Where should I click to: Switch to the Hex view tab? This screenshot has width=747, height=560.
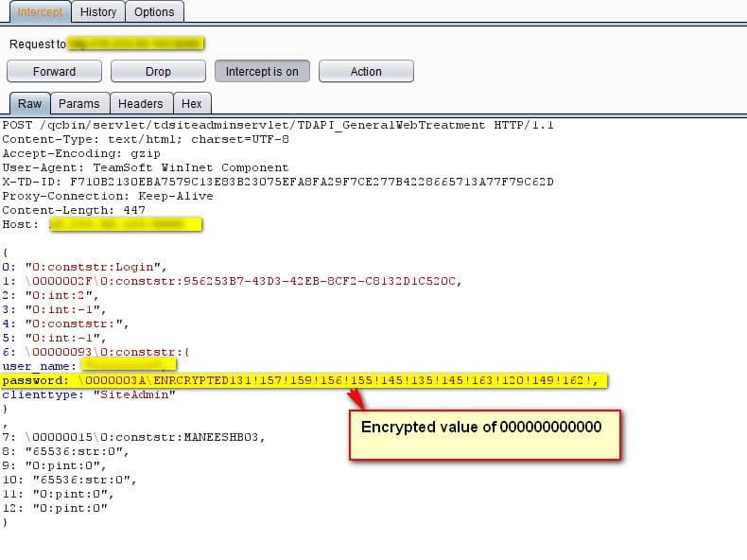coord(192,104)
